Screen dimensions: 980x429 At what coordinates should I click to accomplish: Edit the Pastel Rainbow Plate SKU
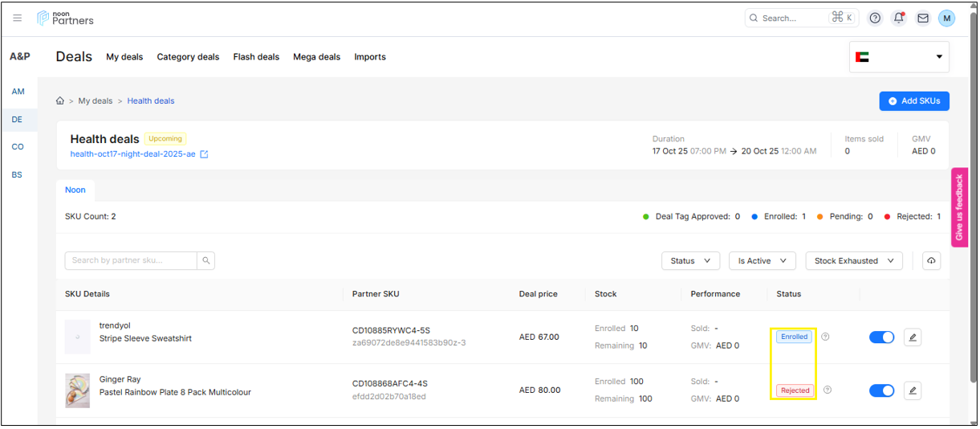pyautogui.click(x=912, y=390)
